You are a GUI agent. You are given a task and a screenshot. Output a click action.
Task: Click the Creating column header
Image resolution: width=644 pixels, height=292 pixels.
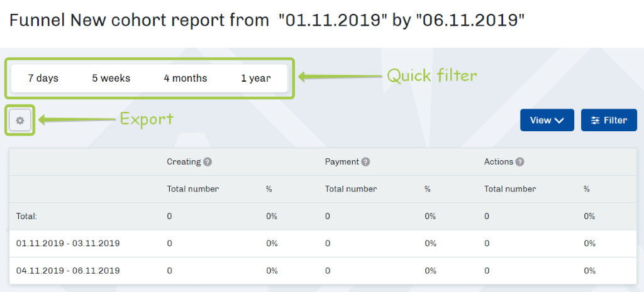coord(184,161)
